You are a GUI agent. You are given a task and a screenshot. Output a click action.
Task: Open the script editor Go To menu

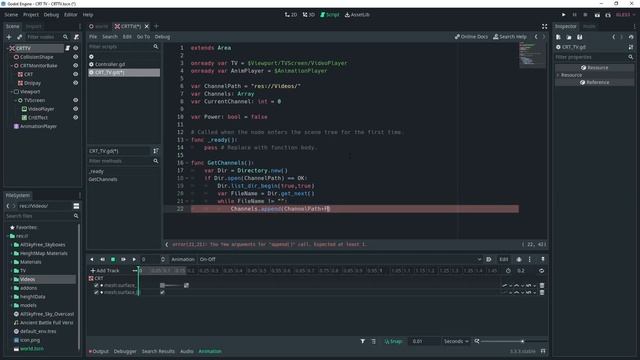click(143, 37)
